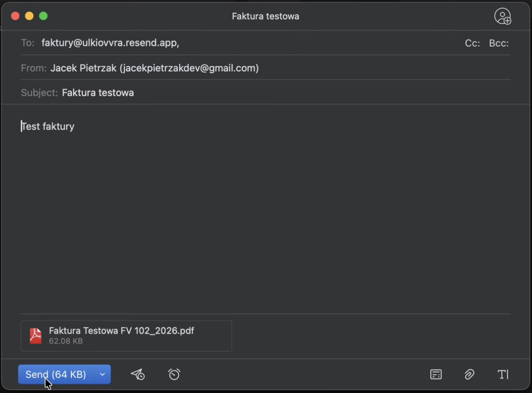The image size is (532, 393).
Task: Click the Cc: field label
Action: click(x=472, y=43)
